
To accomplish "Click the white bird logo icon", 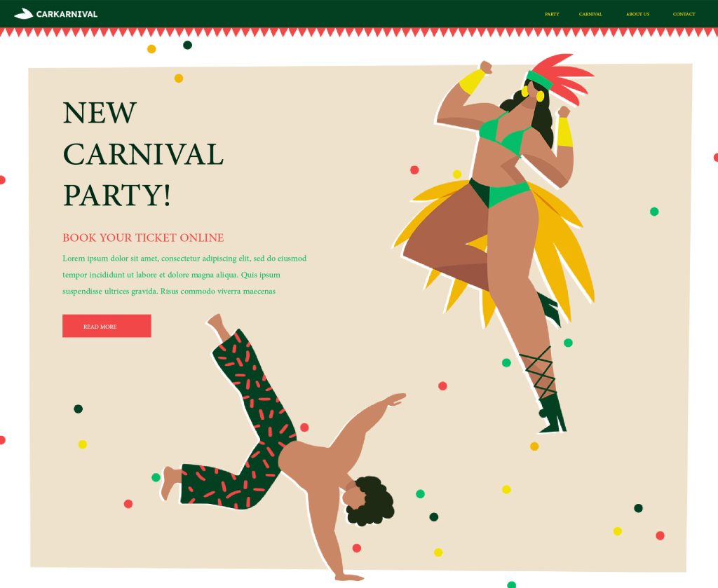I will coord(23,14).
